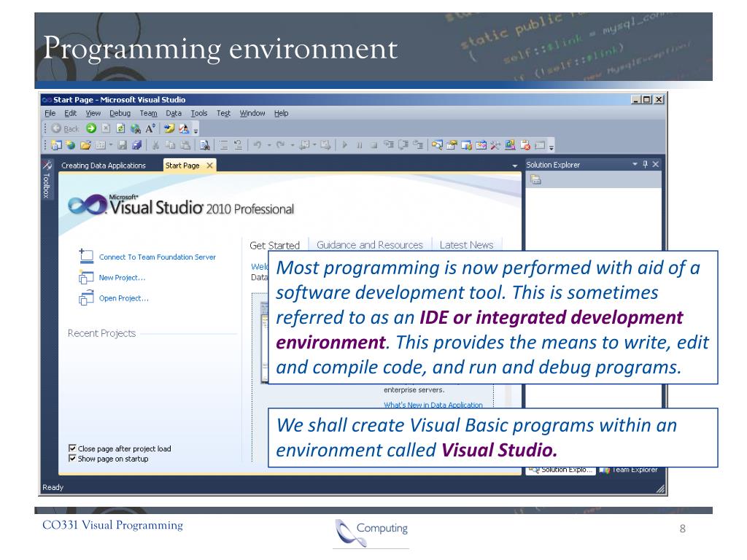The image size is (747, 560).
Task: Click the New Project... link
Action: tap(122, 278)
